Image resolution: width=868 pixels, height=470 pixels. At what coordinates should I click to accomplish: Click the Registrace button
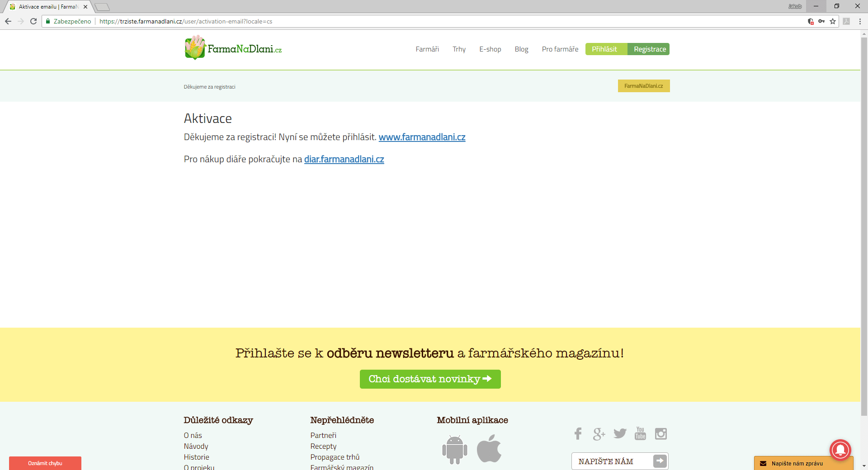point(650,49)
